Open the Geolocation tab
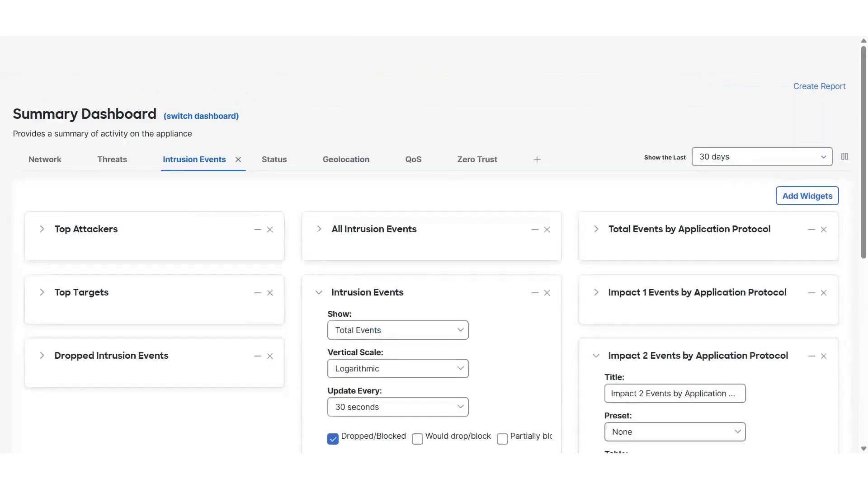Viewport: 868px width, 488px height. point(346,160)
